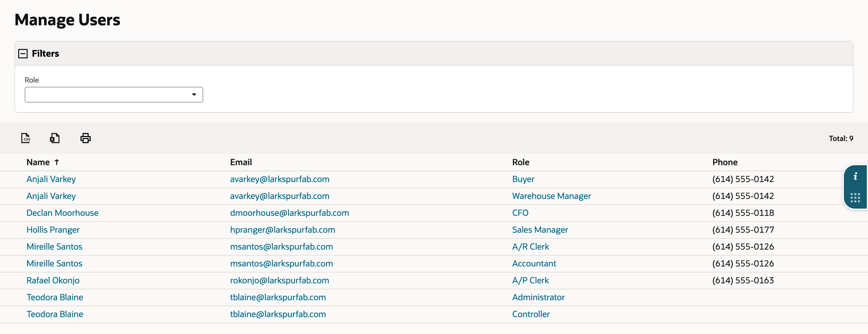Image resolution: width=868 pixels, height=334 pixels.
Task: Open Mireille Santos in A/R Clerk row
Action: (55, 247)
